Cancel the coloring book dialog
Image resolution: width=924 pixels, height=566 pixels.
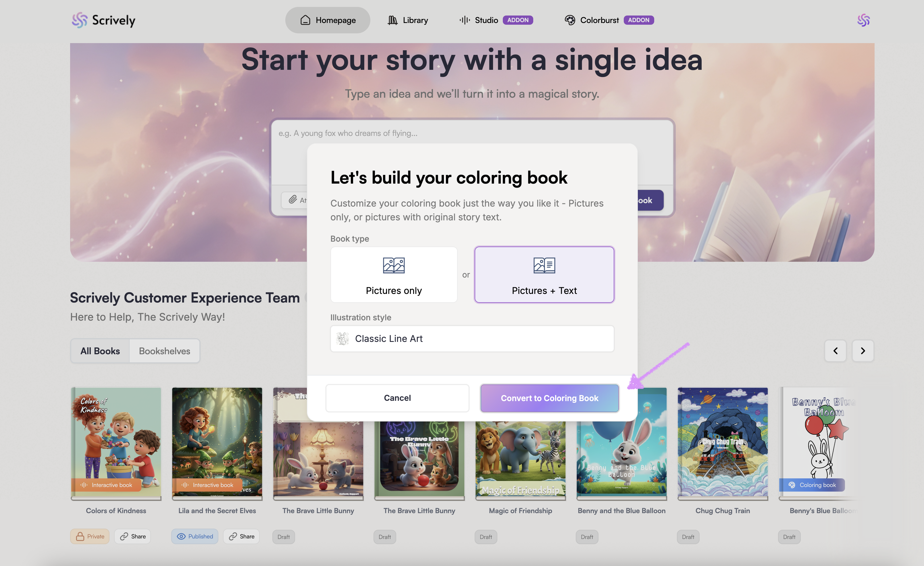coord(397,398)
